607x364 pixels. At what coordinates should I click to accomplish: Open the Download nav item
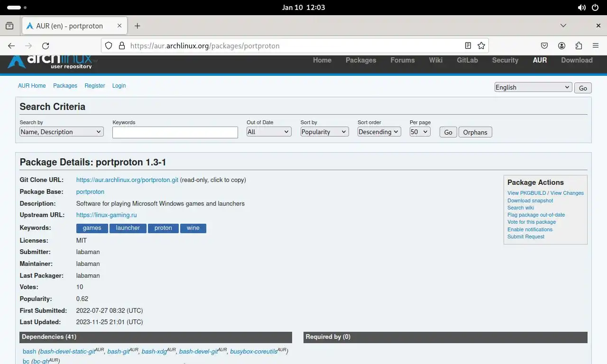(577, 60)
